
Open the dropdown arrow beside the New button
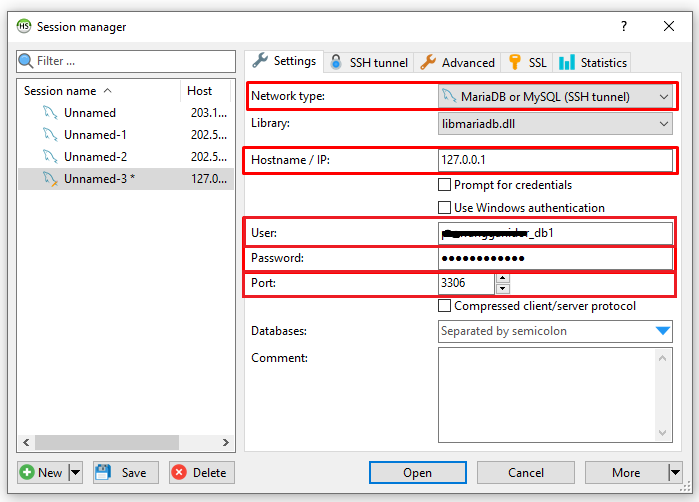click(75, 473)
